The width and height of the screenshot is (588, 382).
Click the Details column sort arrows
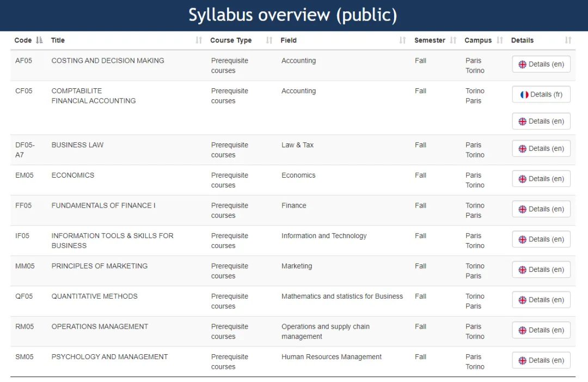pyautogui.click(x=568, y=40)
